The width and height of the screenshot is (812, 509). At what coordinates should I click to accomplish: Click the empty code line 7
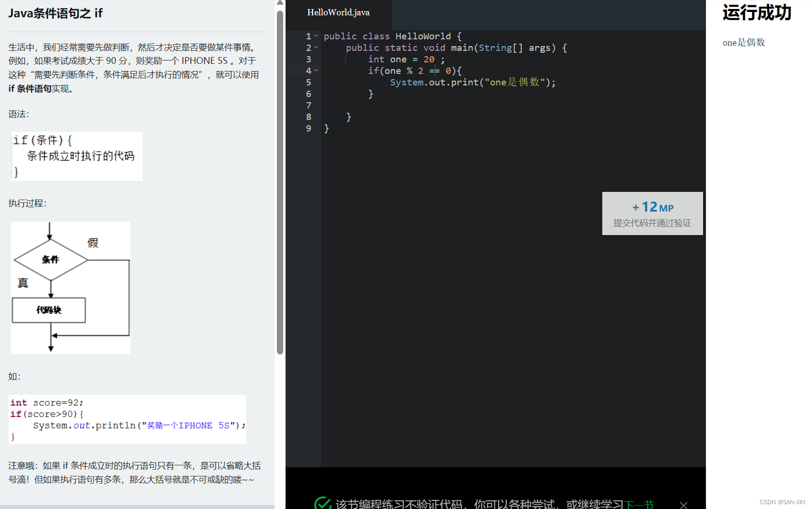coord(513,106)
